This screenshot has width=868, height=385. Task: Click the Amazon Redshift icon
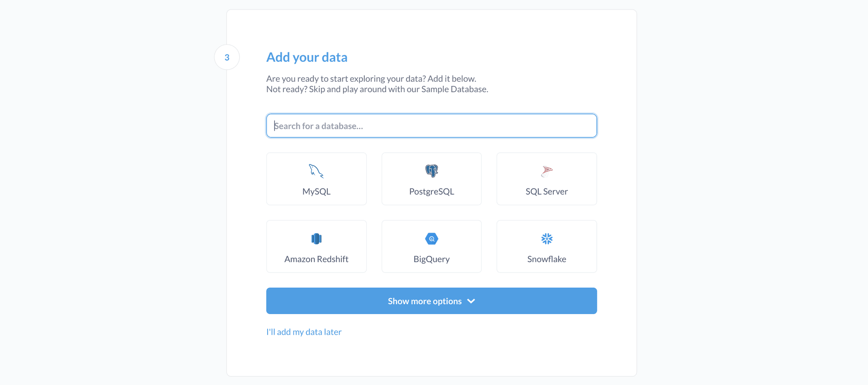[x=316, y=239]
